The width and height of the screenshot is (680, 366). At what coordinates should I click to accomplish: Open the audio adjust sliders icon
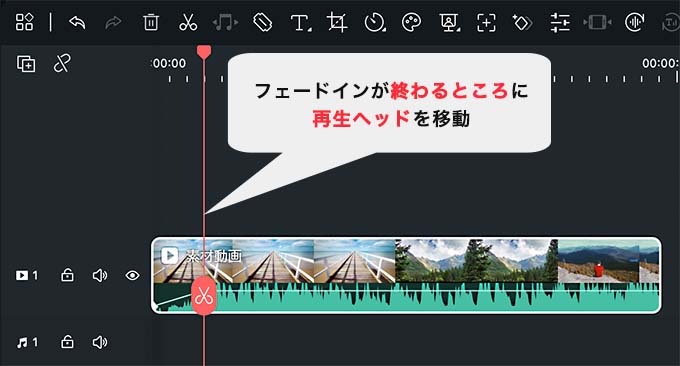(x=560, y=23)
